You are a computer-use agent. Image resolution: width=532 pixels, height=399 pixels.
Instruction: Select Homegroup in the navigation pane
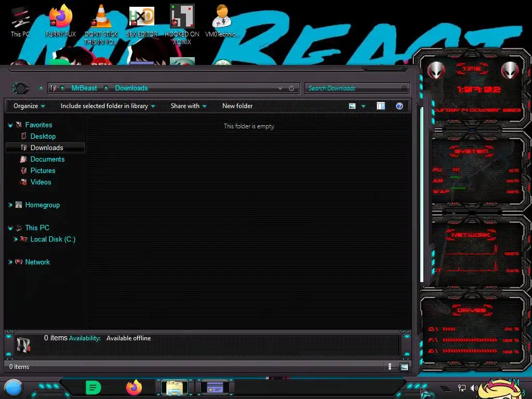[43, 205]
